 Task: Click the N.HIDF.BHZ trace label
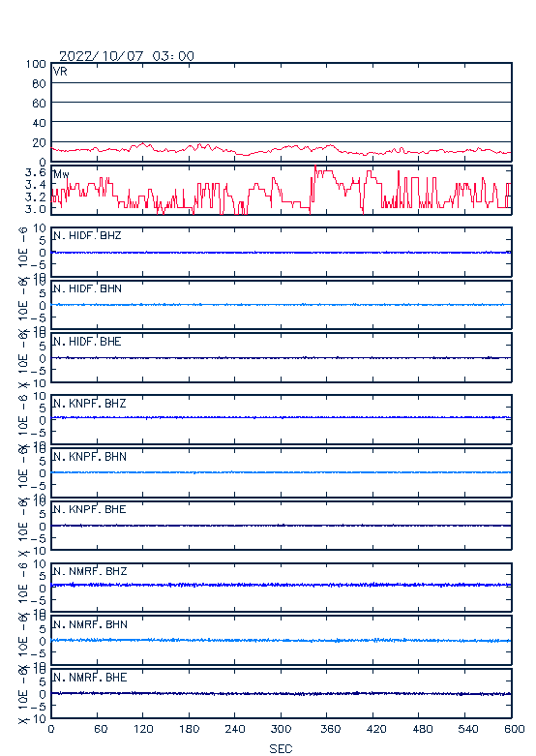87,235
